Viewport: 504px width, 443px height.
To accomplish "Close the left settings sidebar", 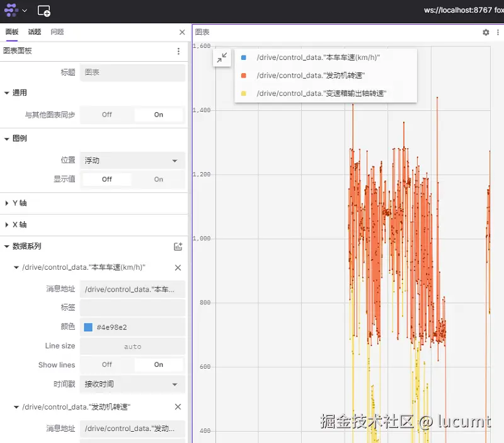I will tap(182, 32).
